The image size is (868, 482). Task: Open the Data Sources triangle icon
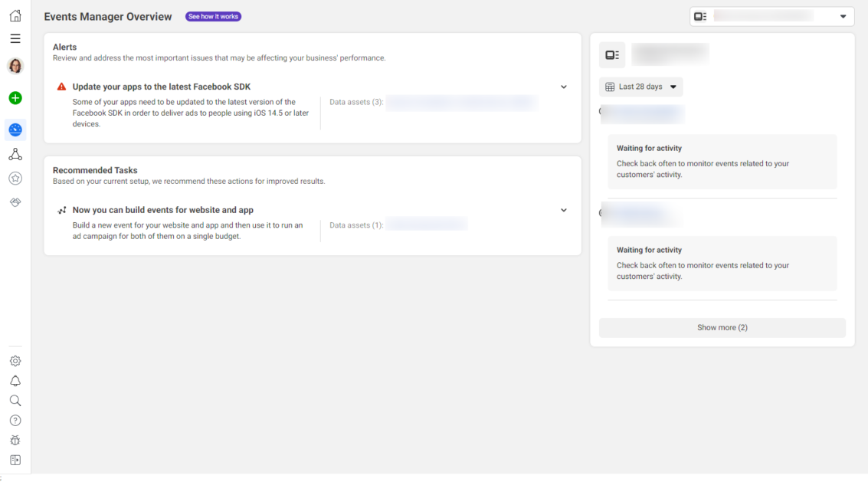(15, 155)
